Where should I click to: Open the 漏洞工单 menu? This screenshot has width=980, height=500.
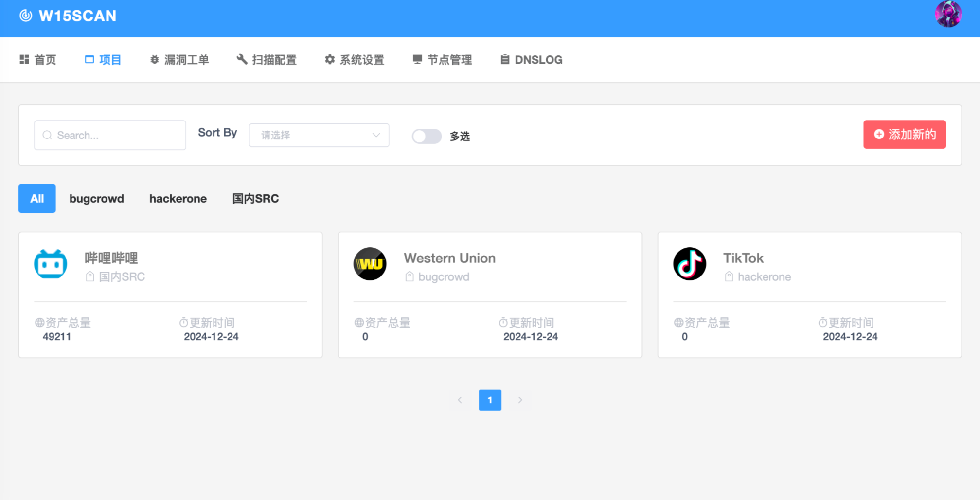point(179,59)
